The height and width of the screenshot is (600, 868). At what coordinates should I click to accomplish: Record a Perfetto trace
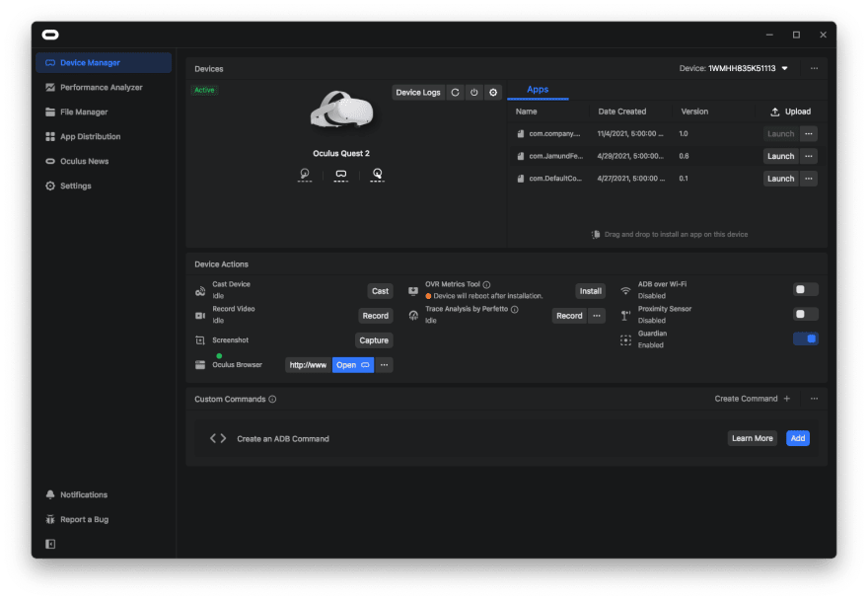click(569, 316)
